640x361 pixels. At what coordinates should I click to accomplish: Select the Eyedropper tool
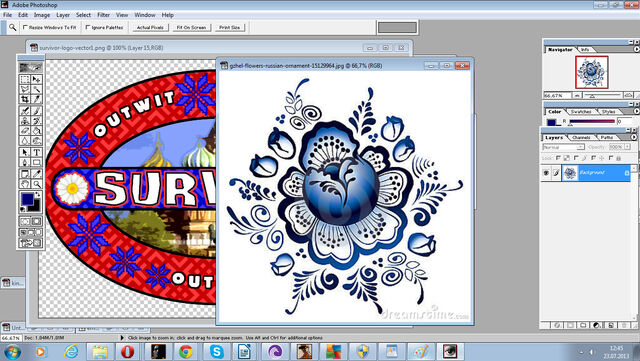pos(36,174)
